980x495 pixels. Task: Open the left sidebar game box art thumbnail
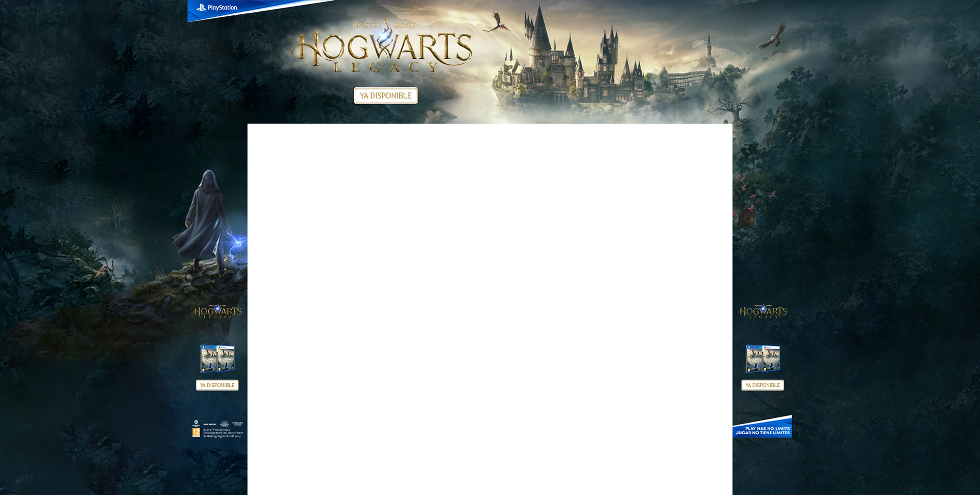pos(217,358)
